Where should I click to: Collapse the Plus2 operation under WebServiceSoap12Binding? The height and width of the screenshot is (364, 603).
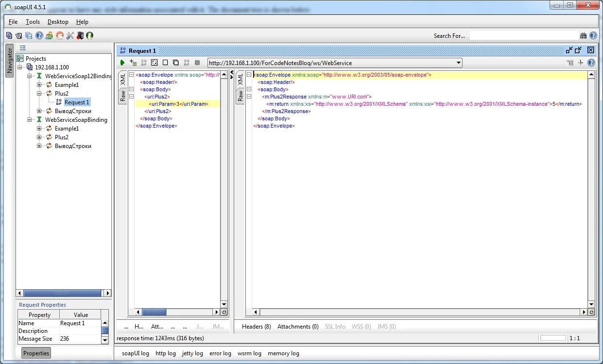tap(39, 93)
